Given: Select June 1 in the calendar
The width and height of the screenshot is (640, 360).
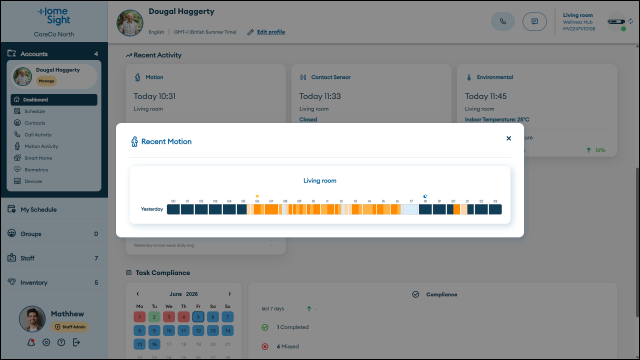Looking at the screenshot, I should point(140,317).
